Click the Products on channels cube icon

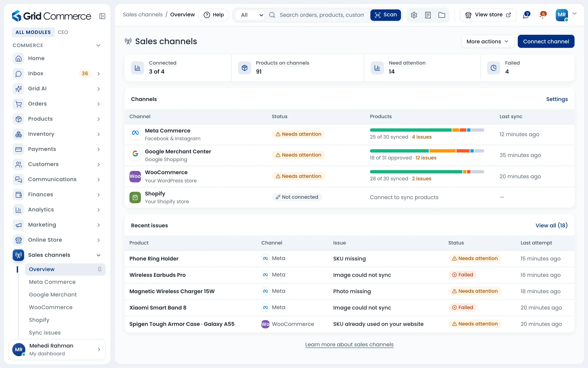[244, 68]
